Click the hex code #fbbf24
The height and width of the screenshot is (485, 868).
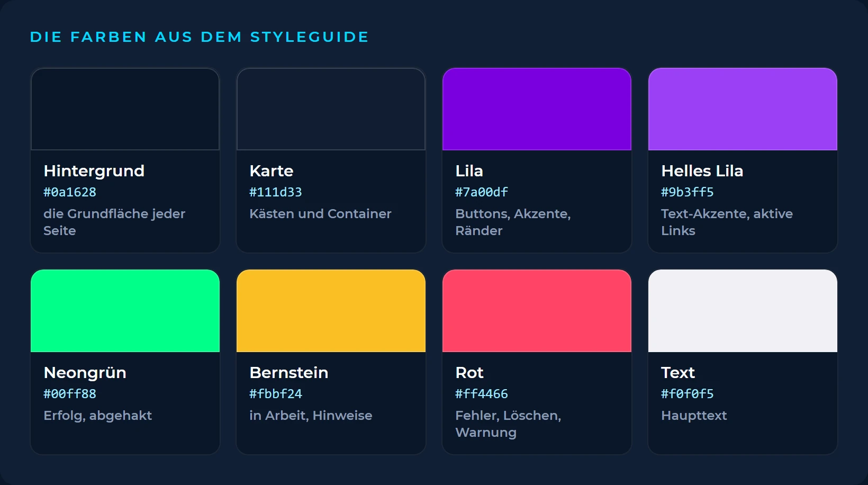coord(276,394)
